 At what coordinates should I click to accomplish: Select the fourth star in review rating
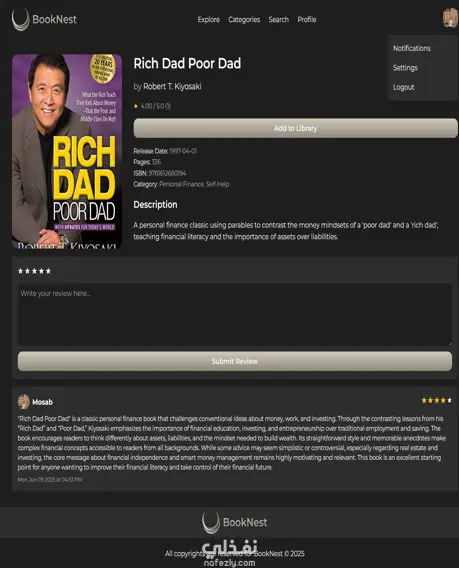point(41,271)
